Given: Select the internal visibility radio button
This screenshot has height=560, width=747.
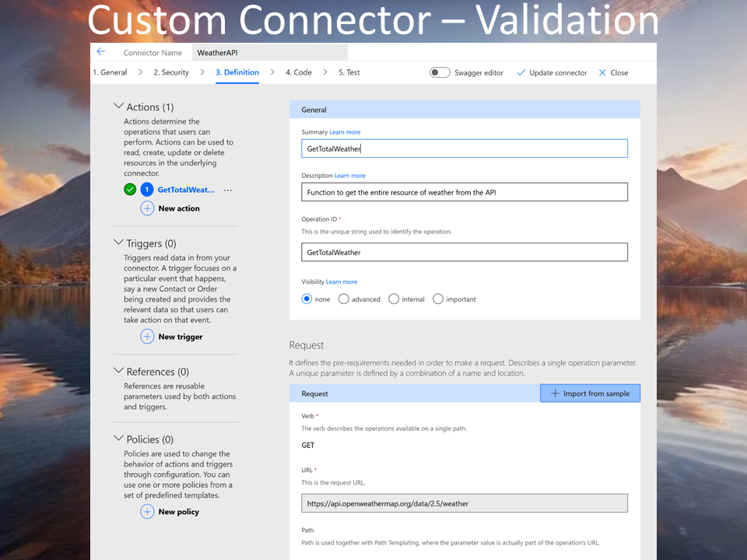Looking at the screenshot, I should [x=394, y=299].
